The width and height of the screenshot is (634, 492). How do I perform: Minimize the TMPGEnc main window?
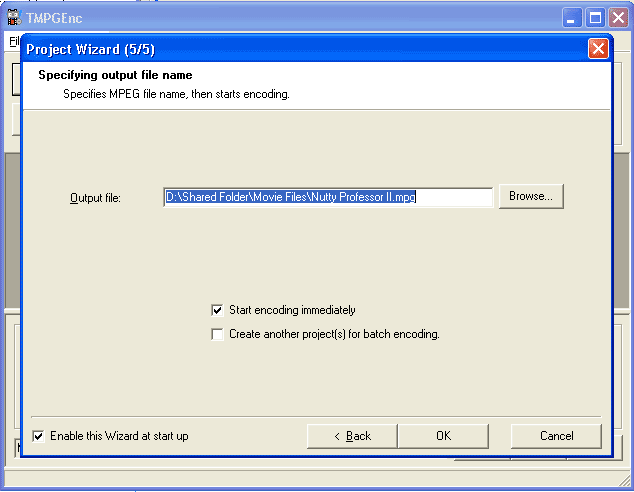point(573,17)
